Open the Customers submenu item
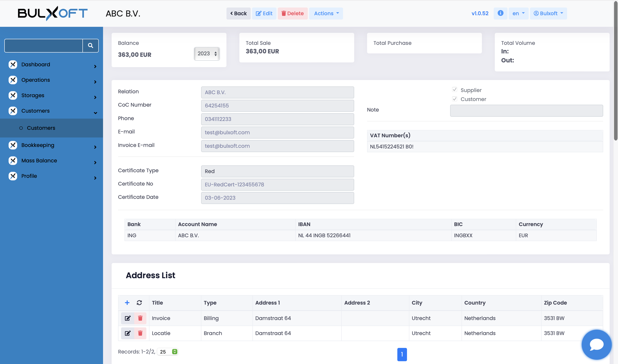Screen dimensions: 618x364 [41, 128]
